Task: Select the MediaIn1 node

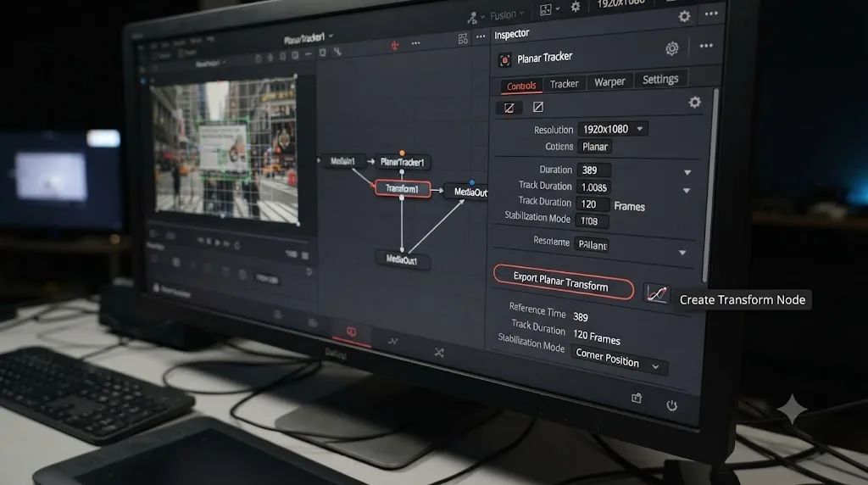Action: 342,161
